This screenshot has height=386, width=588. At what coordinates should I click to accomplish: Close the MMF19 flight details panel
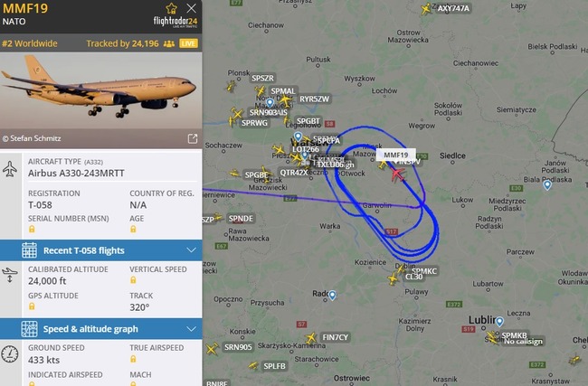[x=191, y=8]
